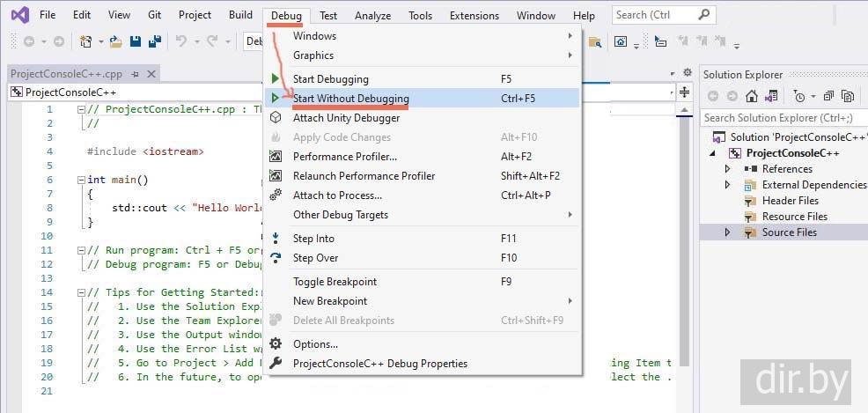Click the Open File folder icon
The width and height of the screenshot is (868, 413).
(115, 41)
